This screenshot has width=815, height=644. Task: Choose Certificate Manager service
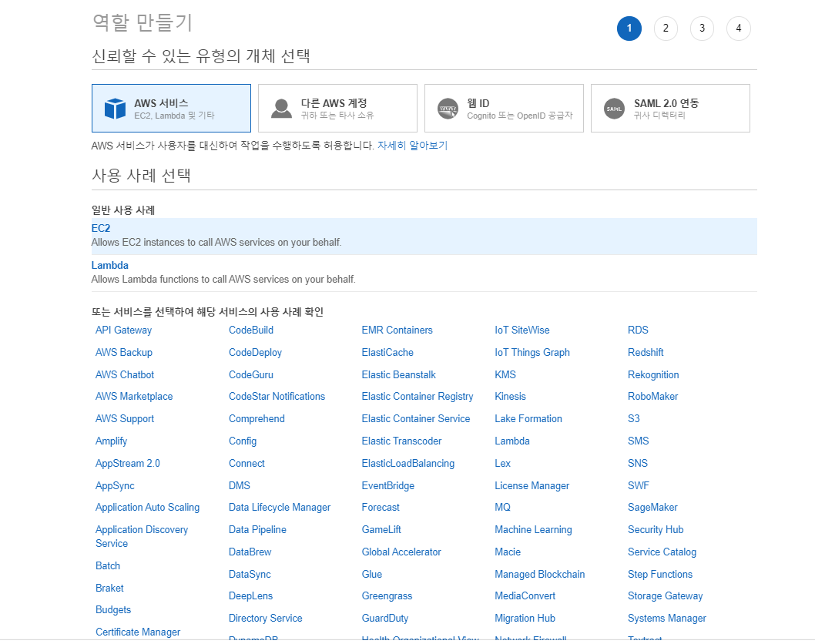point(138,632)
